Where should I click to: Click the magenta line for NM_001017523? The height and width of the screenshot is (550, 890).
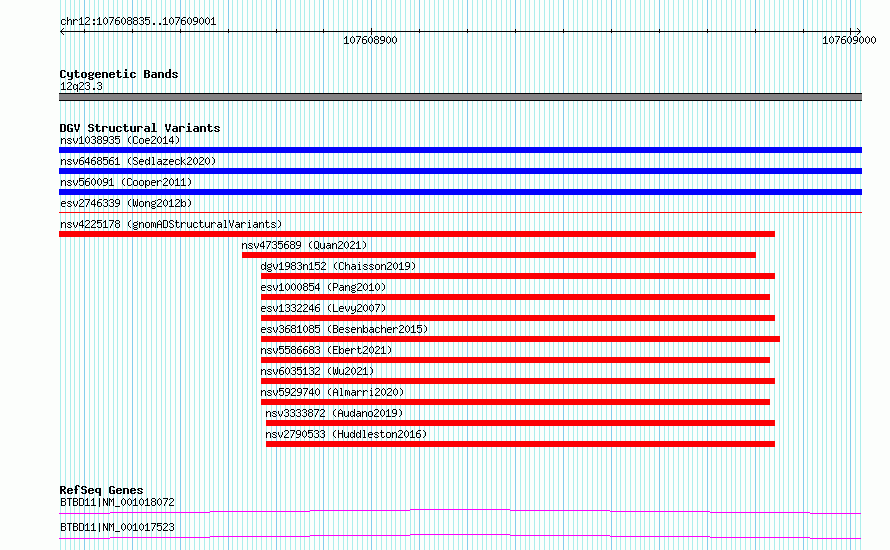point(460,536)
